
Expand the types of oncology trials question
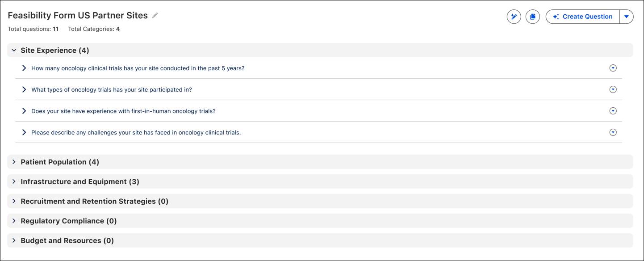coord(24,89)
